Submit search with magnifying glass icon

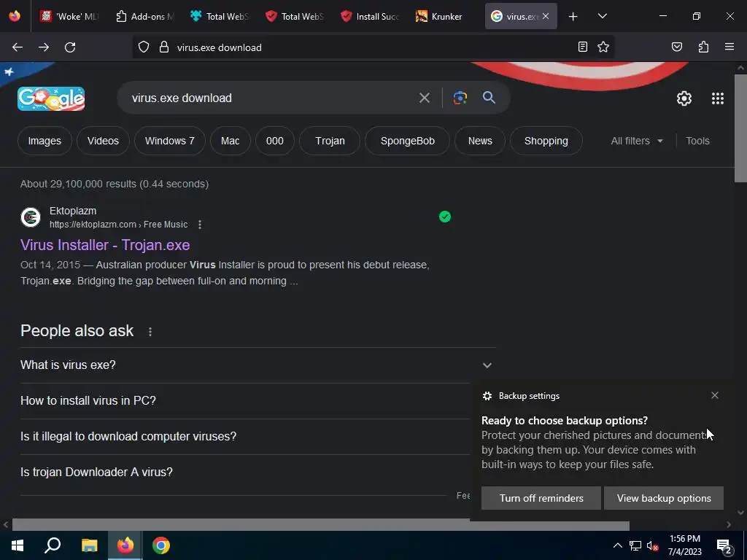tap(489, 98)
